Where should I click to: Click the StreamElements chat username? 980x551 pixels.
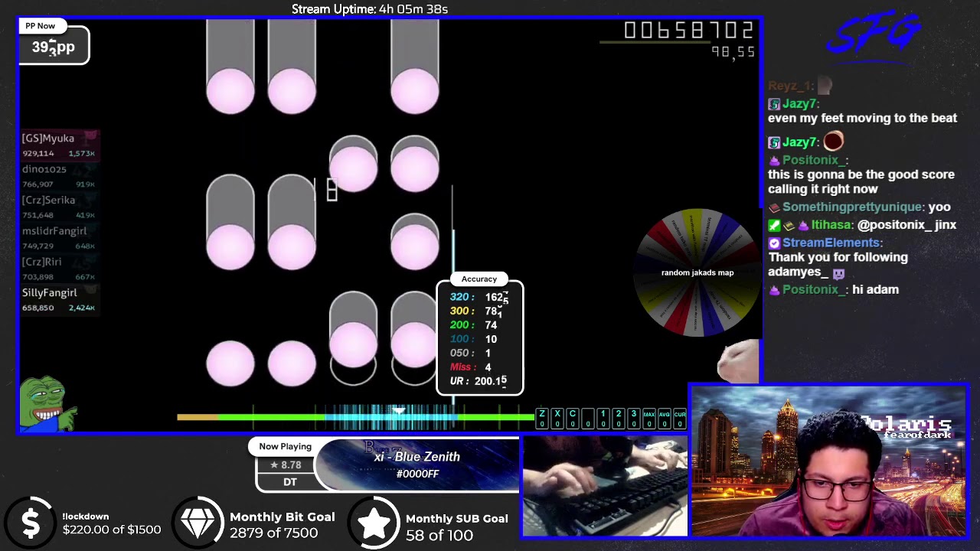[x=831, y=243]
